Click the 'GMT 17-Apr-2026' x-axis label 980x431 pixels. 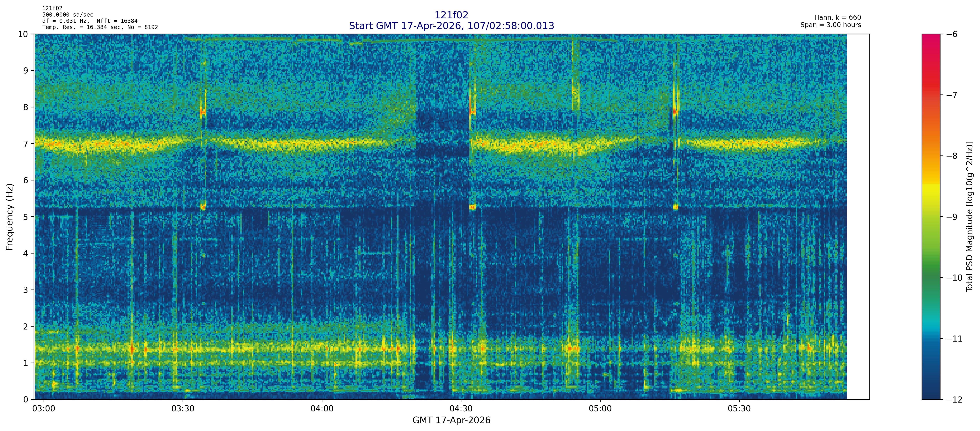point(451,420)
